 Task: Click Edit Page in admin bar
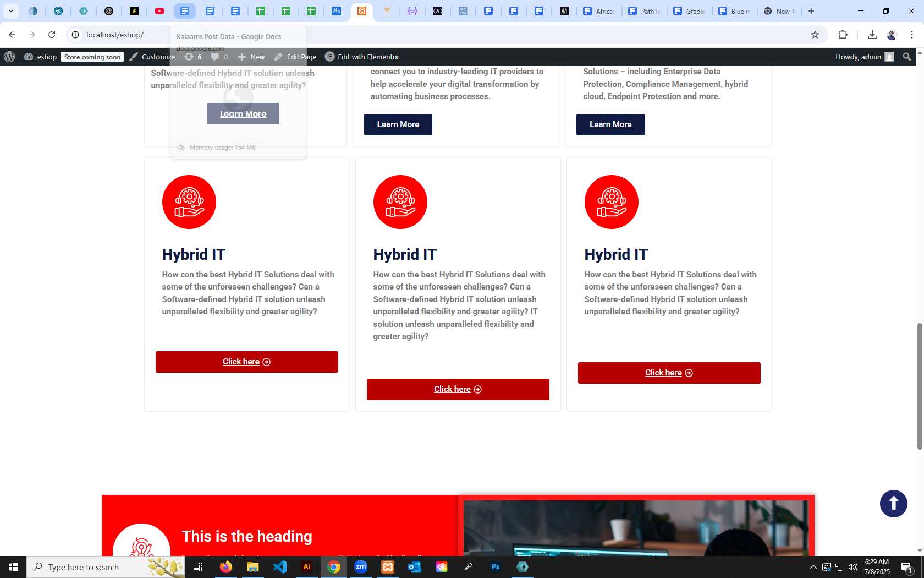pyautogui.click(x=296, y=57)
